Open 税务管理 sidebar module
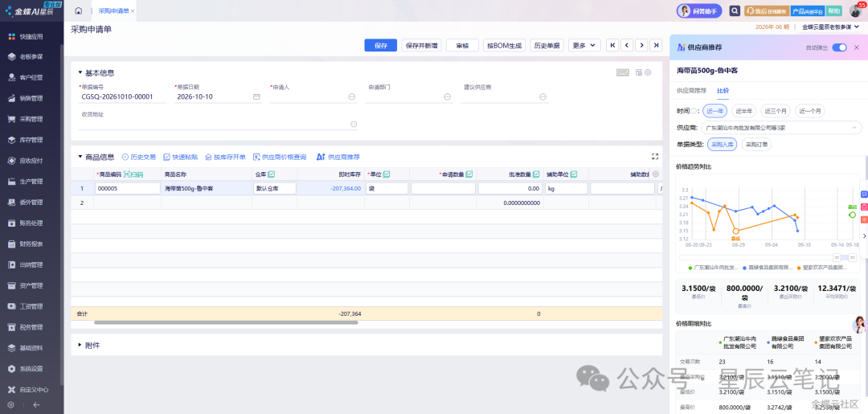The image size is (868, 414). point(32,327)
